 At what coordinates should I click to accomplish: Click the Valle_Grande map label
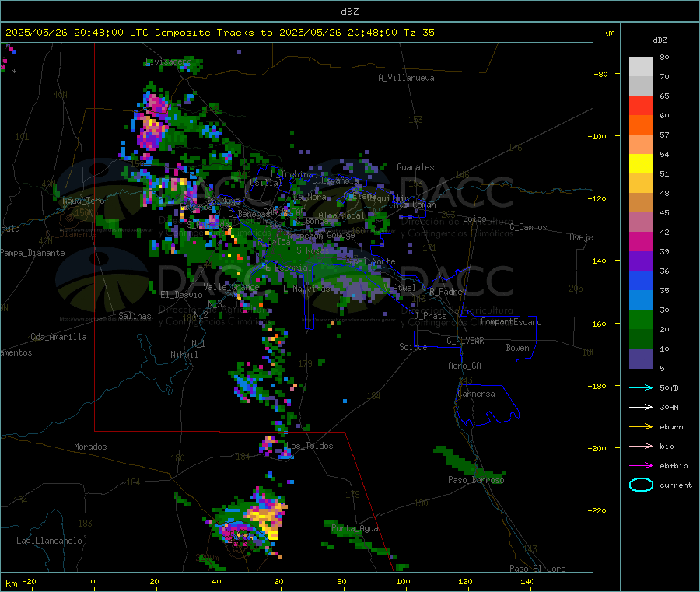tap(231, 287)
